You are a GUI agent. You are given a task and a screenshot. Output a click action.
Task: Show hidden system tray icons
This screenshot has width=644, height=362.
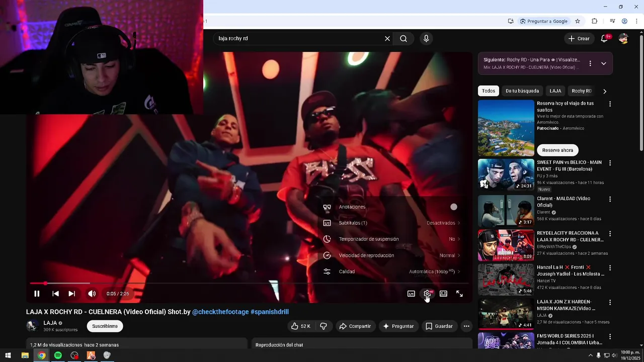click(590, 355)
